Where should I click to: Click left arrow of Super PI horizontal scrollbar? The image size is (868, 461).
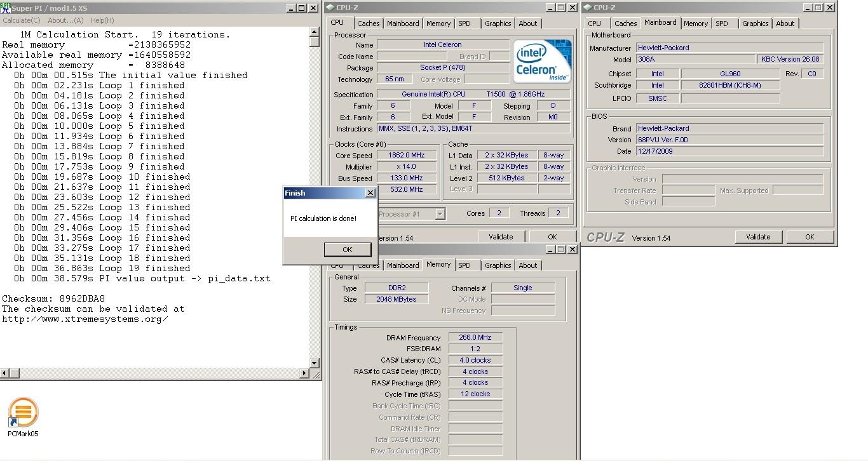click(x=5, y=373)
